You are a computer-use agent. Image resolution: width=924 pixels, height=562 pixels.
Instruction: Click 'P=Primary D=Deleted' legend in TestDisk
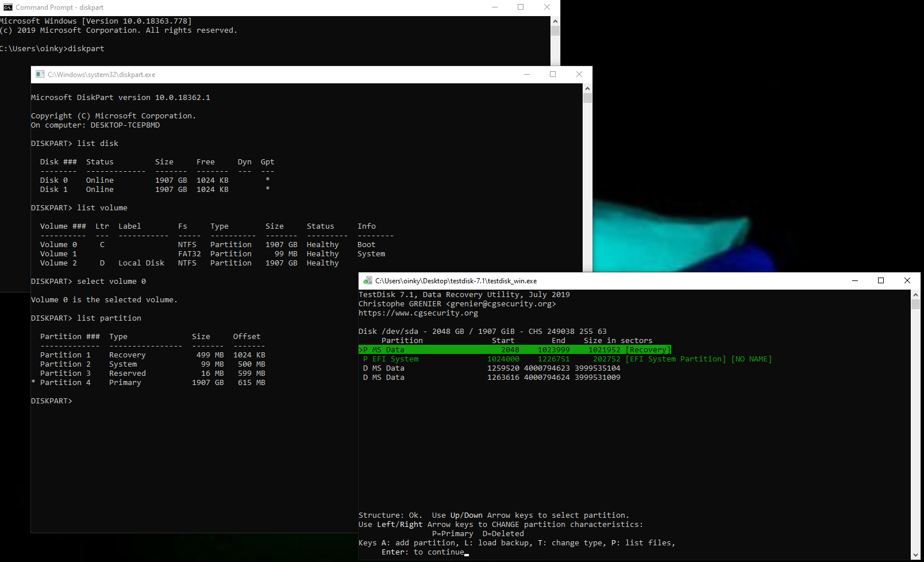pos(478,534)
